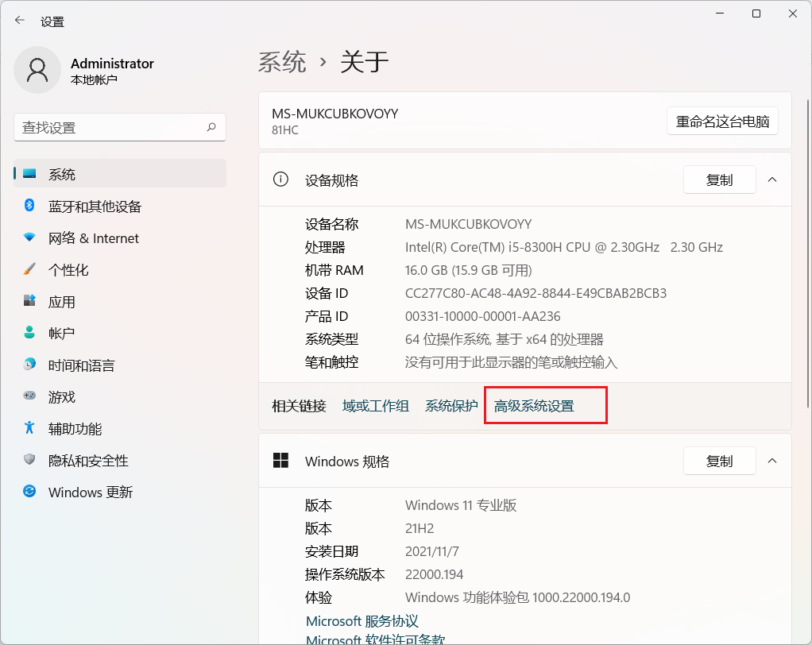Select 应用 in the sidebar
The width and height of the screenshot is (812, 645).
tap(120, 301)
